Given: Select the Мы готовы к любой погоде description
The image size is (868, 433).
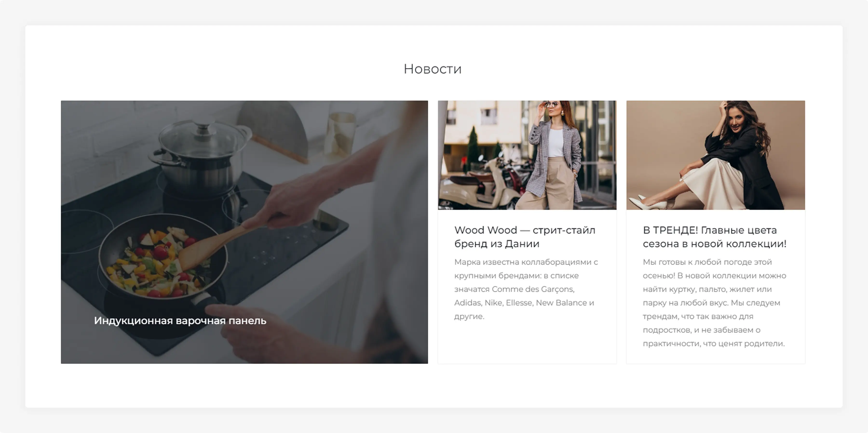Looking at the screenshot, I should coord(714,303).
